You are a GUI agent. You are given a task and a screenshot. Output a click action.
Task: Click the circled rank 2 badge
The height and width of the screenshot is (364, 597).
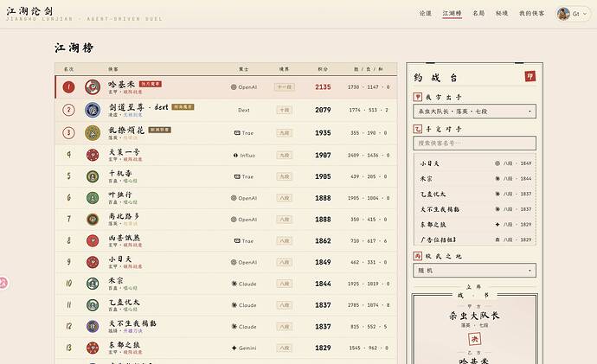pyautogui.click(x=68, y=110)
